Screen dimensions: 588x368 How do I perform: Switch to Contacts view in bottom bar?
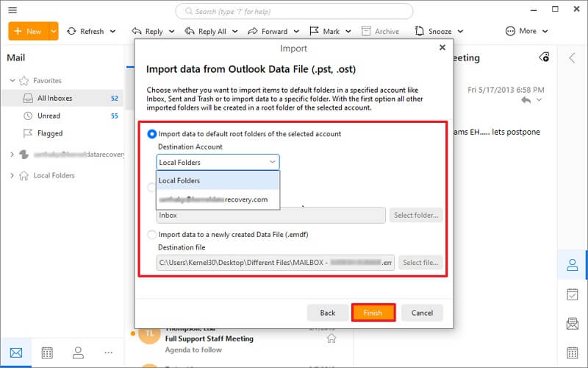78,353
